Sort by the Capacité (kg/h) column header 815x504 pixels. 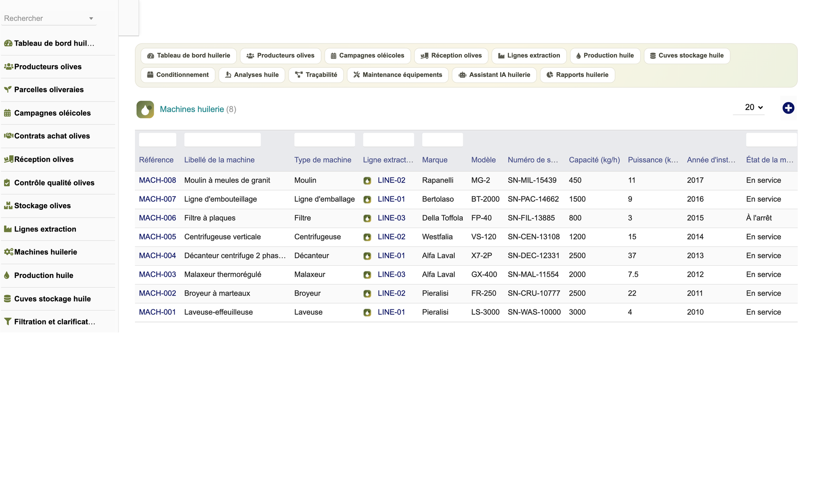coord(594,160)
